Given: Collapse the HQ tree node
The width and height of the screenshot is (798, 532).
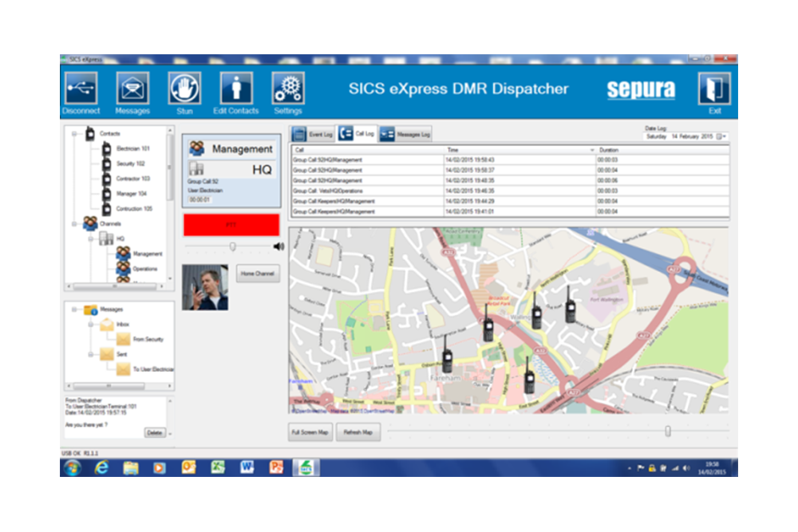Looking at the screenshot, I should [90, 238].
